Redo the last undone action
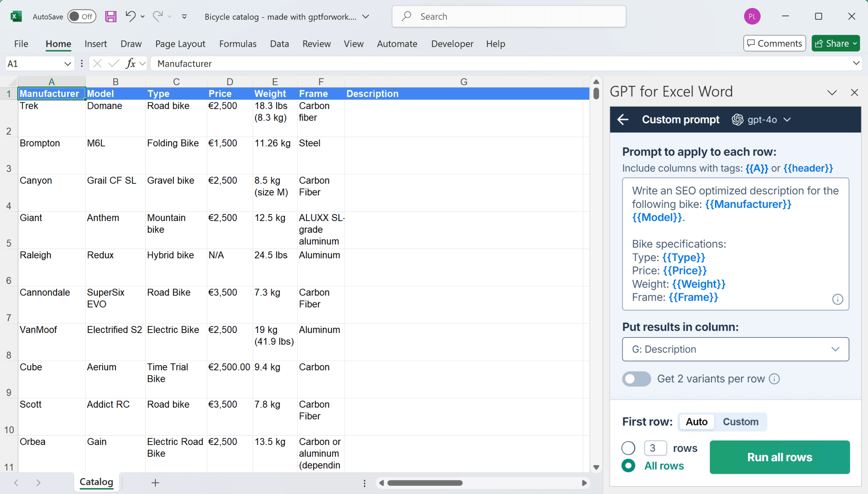This screenshot has height=494, width=868. tap(158, 16)
